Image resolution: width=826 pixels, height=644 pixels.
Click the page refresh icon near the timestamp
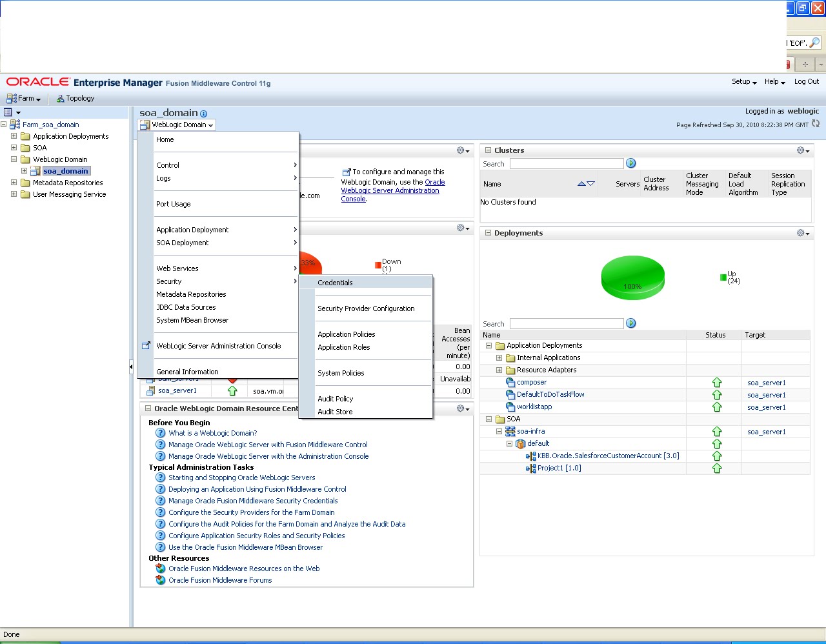(x=816, y=124)
